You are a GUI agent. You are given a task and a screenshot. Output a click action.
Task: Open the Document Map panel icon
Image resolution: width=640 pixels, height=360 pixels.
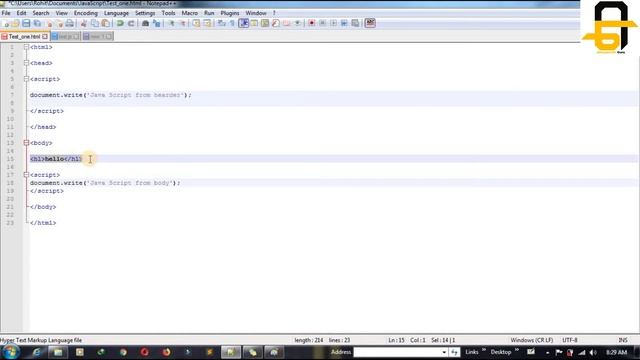265,23
